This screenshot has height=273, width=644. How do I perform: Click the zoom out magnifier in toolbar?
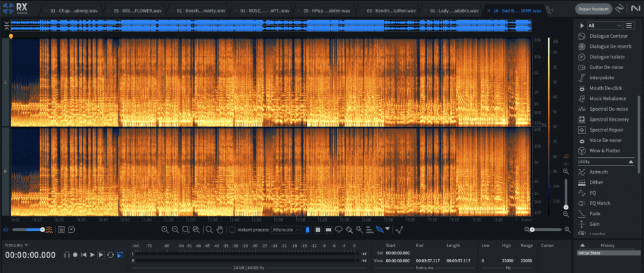(x=175, y=230)
